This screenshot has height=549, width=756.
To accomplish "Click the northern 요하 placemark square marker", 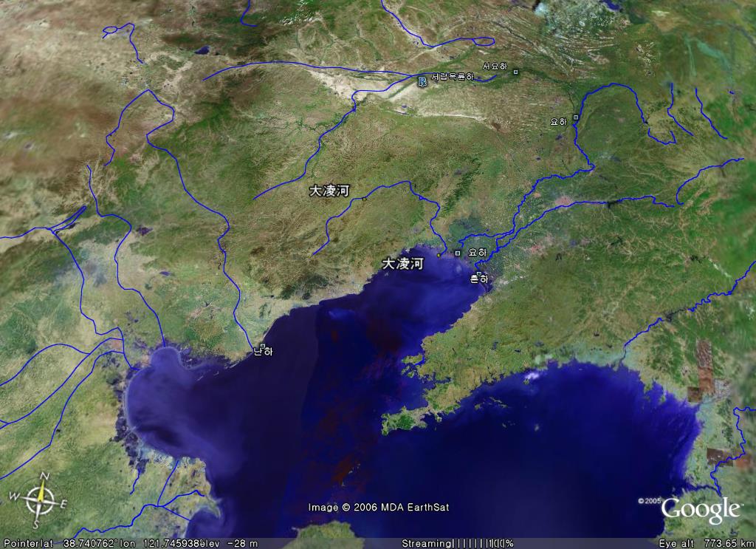I will (x=575, y=117).
